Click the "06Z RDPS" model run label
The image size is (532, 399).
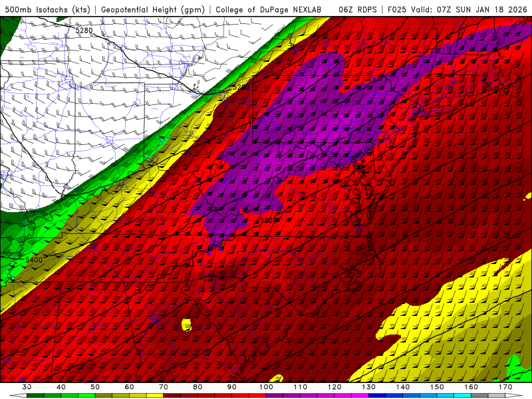pos(357,9)
